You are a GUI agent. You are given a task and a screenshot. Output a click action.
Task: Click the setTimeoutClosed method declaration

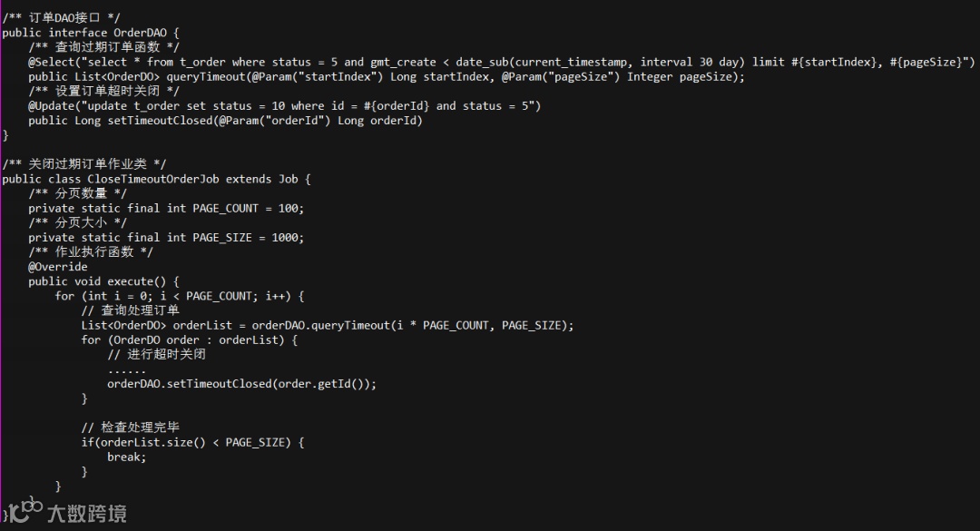pos(225,121)
